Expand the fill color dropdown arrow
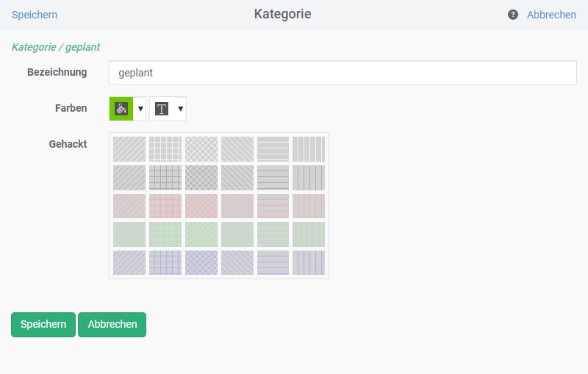Viewport: 588px width, 374px height. click(x=140, y=109)
